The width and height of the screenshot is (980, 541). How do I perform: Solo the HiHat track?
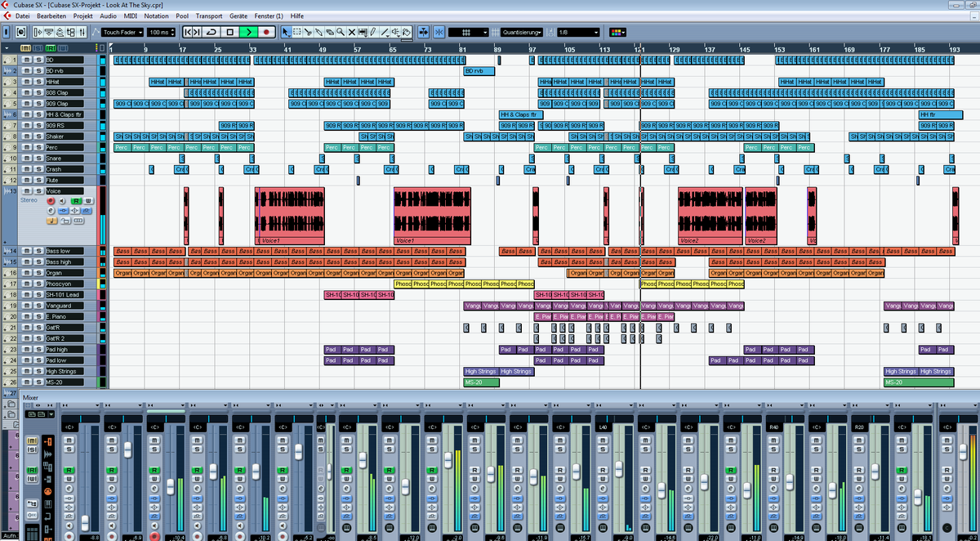coord(38,82)
